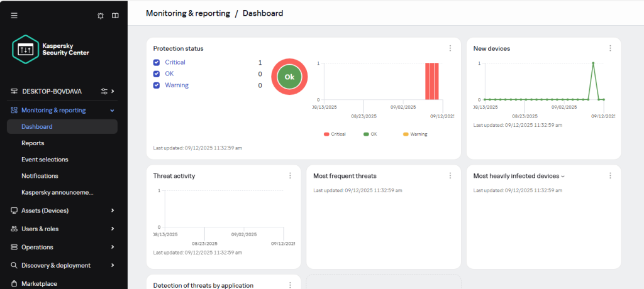Collapse the sidebar via hamburger menu icon

coord(14,16)
